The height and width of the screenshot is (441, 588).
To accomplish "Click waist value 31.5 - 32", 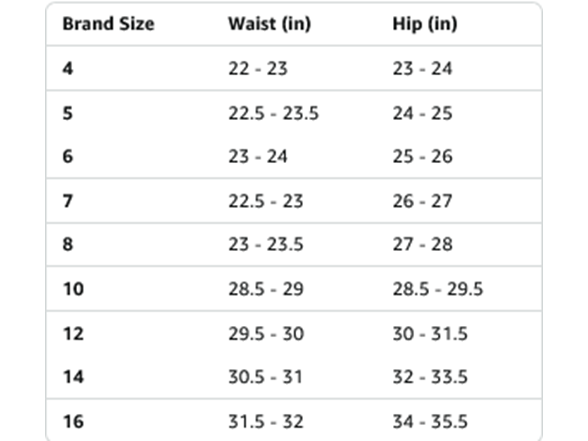I will pyautogui.click(x=266, y=421).
